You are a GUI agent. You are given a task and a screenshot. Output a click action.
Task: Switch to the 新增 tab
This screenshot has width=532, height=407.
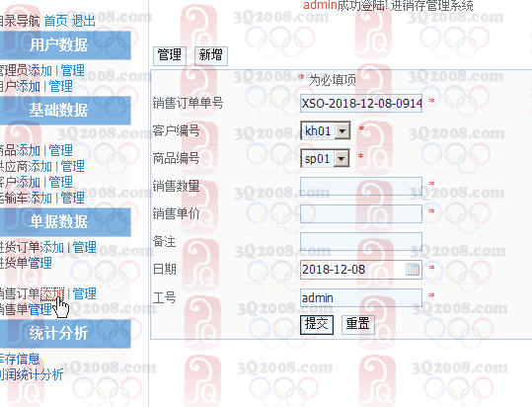click(211, 55)
